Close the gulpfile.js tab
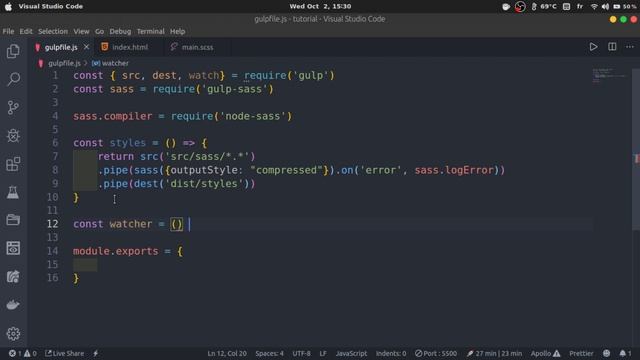The width and height of the screenshot is (640, 360). 87,47
